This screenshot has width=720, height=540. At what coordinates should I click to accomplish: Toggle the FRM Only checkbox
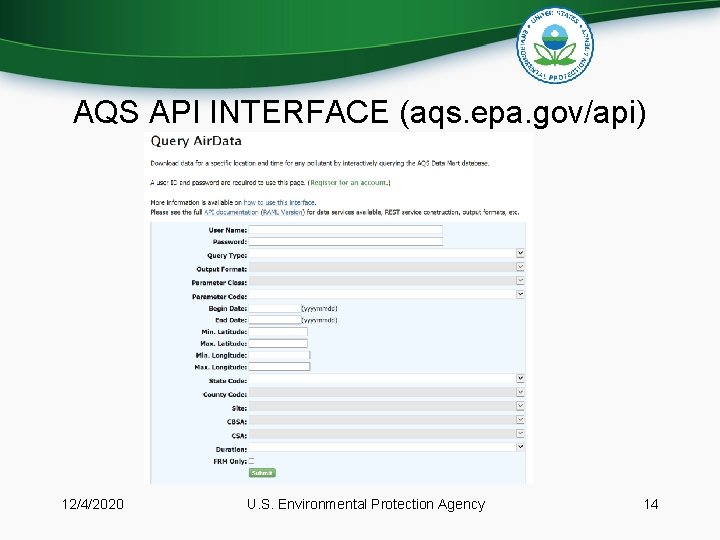[x=252, y=461]
